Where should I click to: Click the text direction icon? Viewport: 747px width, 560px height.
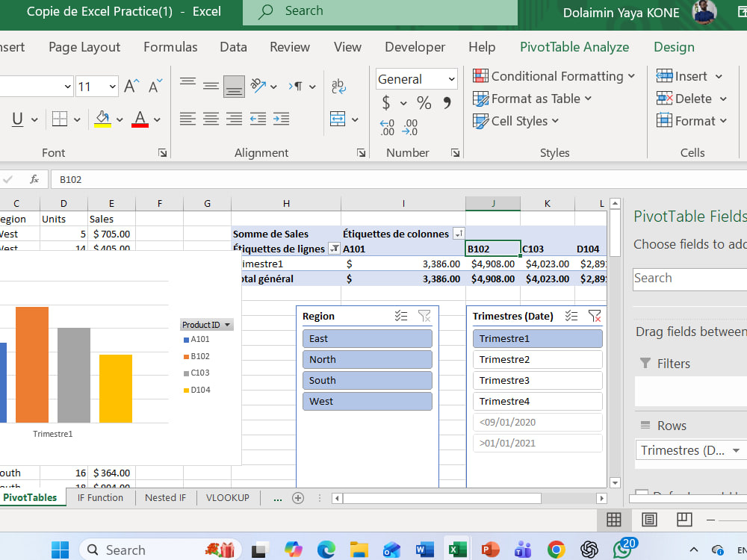coord(295,86)
